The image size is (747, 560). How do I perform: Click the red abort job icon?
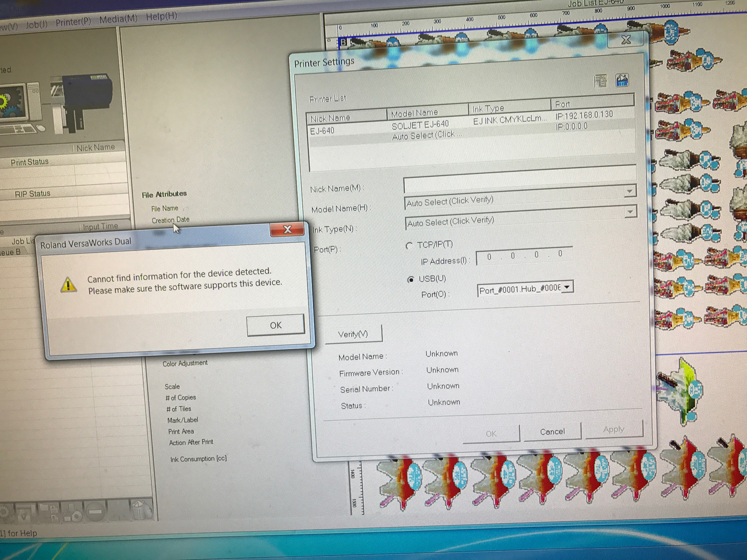click(95, 512)
